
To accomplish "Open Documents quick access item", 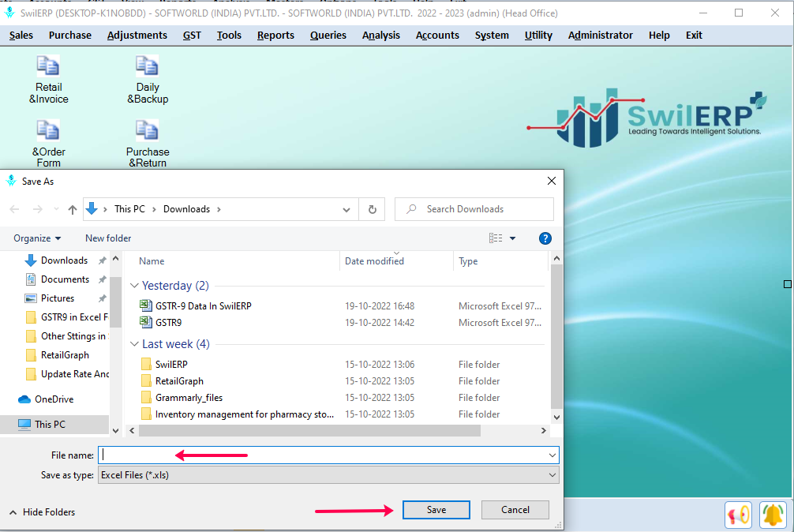I will (x=65, y=279).
